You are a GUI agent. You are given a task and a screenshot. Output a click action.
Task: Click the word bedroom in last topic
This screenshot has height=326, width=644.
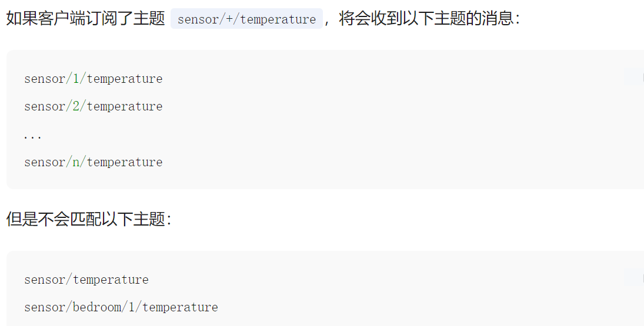(x=96, y=307)
